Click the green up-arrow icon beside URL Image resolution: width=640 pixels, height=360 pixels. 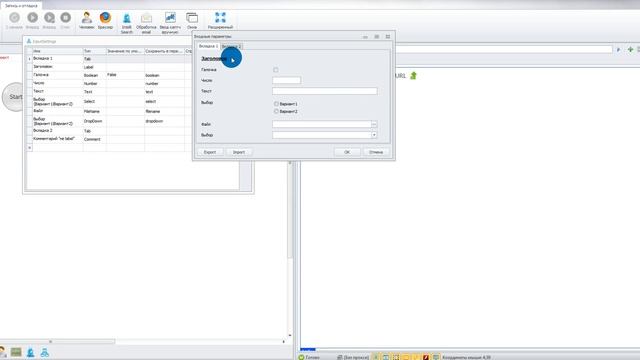[413, 76]
